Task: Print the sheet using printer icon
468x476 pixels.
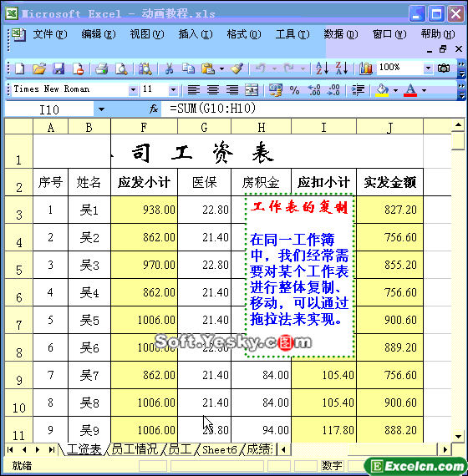Action: (102, 68)
